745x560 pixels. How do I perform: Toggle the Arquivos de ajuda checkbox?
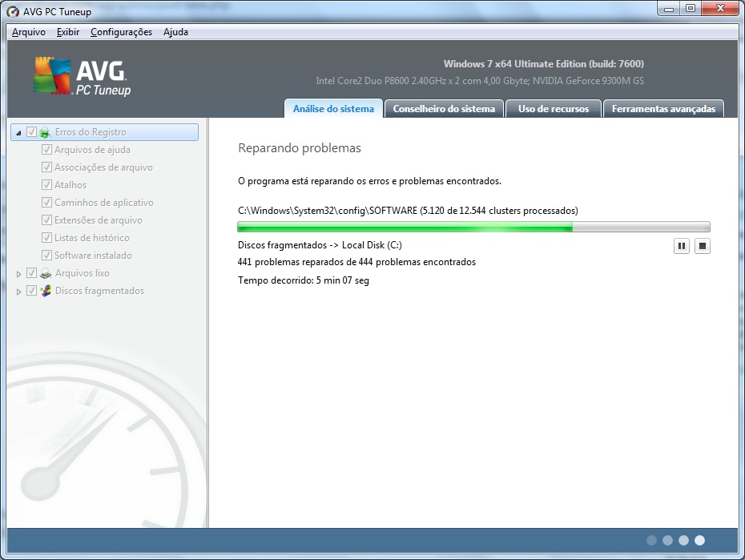(x=46, y=150)
